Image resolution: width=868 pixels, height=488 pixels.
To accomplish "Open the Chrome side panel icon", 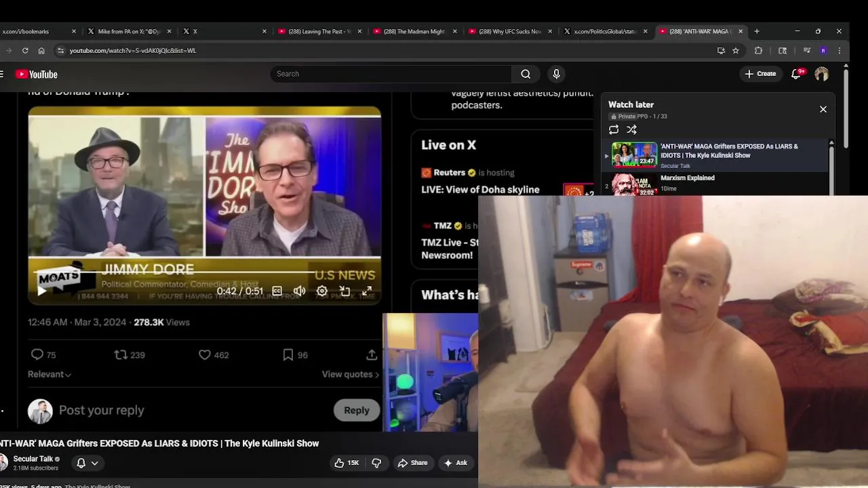I will click(x=783, y=50).
